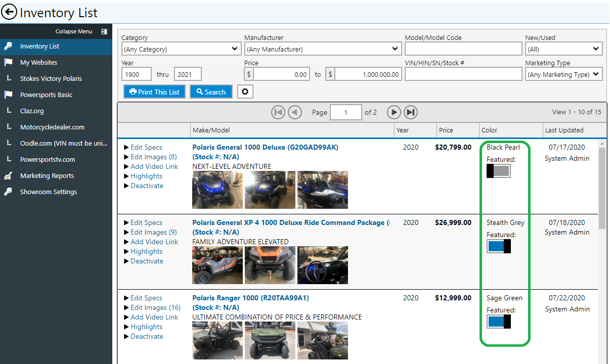Deactivate the Polaris Ranger 1000
This screenshot has height=364, width=610.
(147, 336)
